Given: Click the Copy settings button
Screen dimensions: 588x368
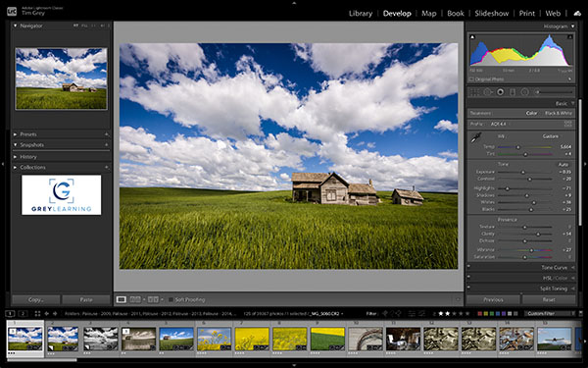Looking at the screenshot, I should pyautogui.click(x=36, y=299).
